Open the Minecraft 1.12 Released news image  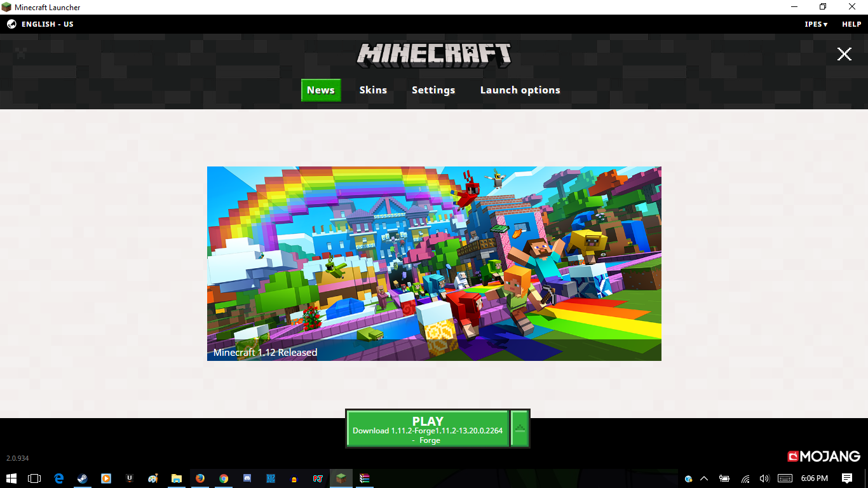coord(434,264)
